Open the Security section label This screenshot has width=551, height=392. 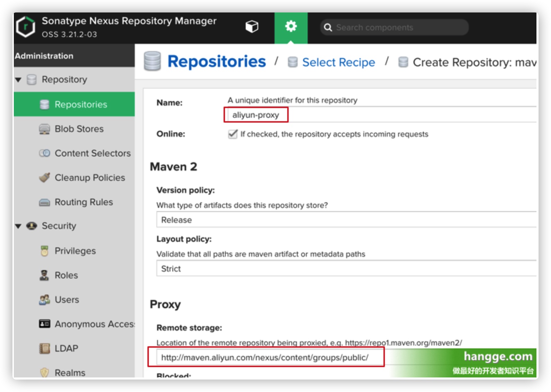tap(59, 226)
